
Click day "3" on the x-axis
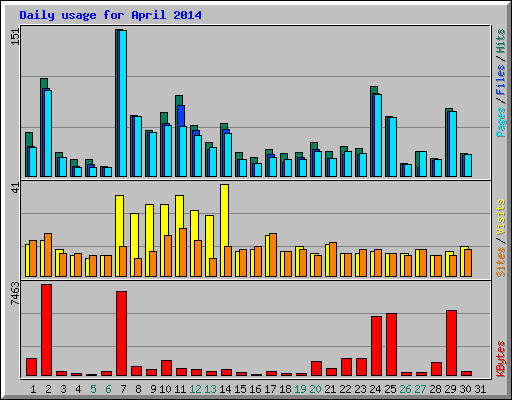[63, 389]
